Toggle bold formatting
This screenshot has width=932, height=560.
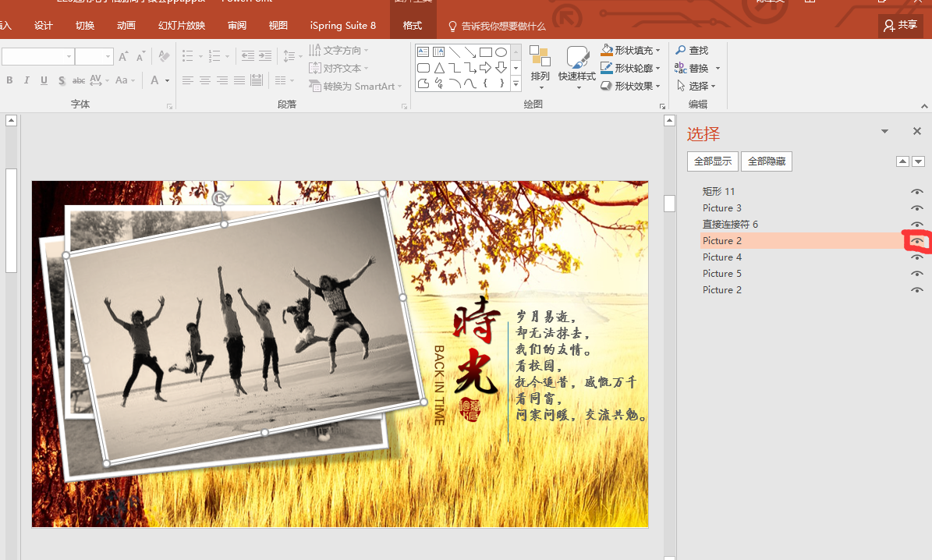[x=9, y=80]
